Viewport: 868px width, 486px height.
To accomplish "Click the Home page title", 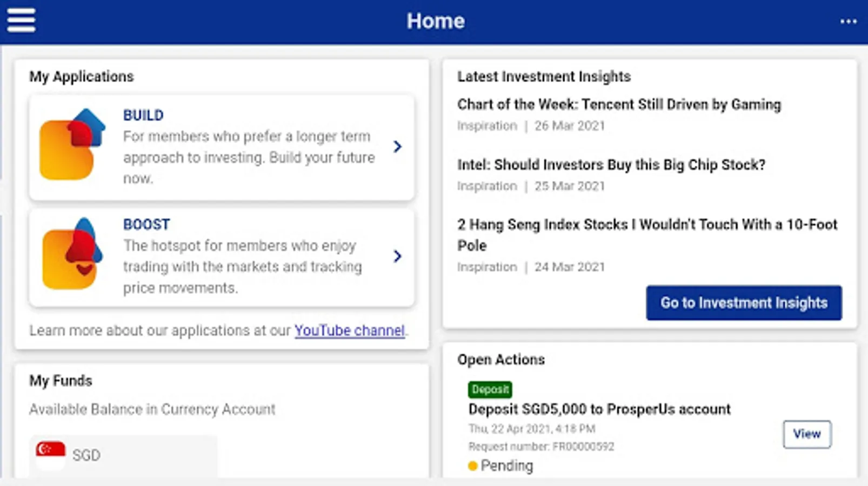I will click(436, 21).
